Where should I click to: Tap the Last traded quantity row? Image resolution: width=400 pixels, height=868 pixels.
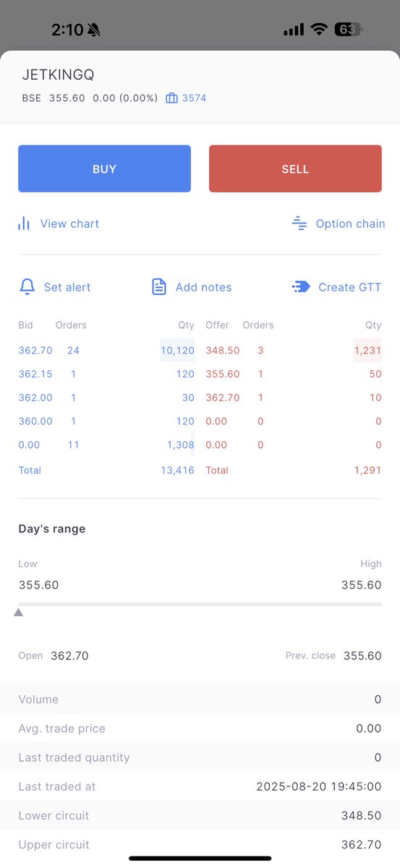point(200,757)
